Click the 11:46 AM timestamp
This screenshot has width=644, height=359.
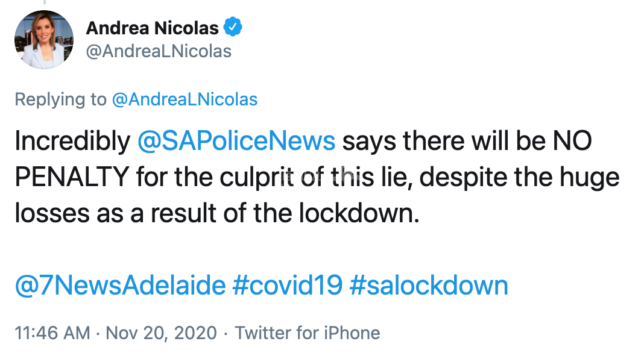point(52,332)
